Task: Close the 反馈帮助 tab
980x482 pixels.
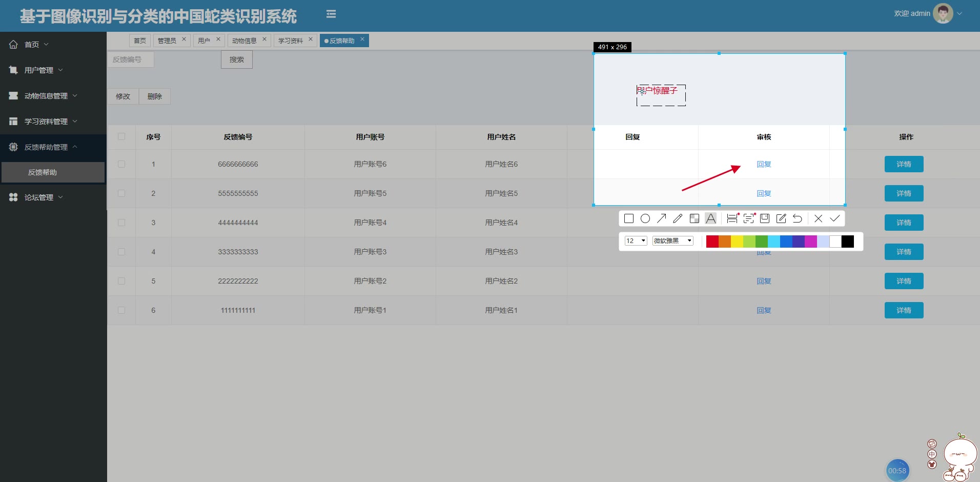Action: (362, 39)
